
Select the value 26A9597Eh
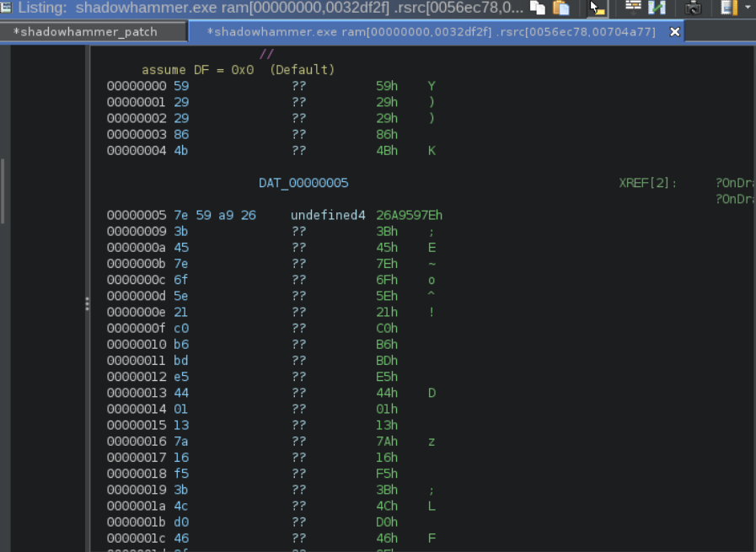click(410, 216)
